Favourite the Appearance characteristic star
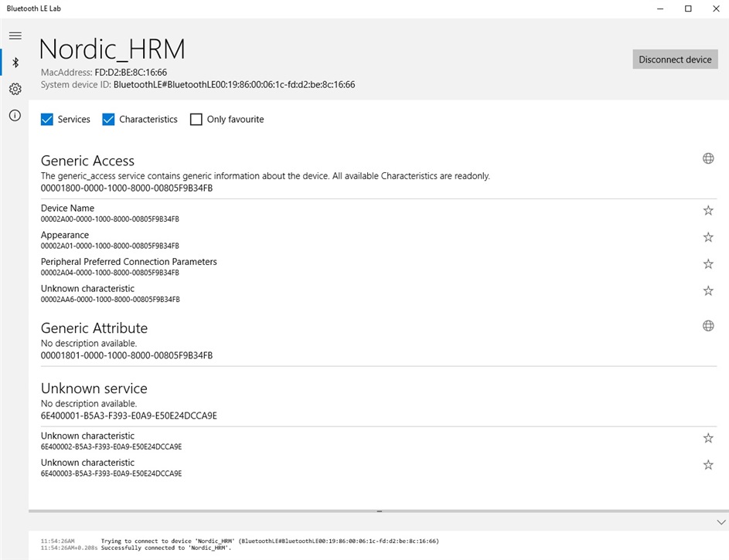This screenshot has height=560, width=729. [708, 237]
